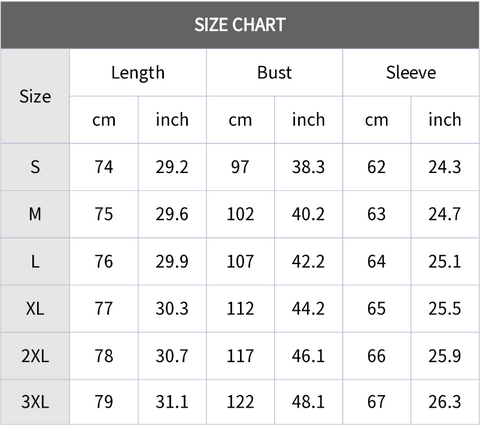
Task: Click the 42.2 inch bust cell
Action: (308, 261)
